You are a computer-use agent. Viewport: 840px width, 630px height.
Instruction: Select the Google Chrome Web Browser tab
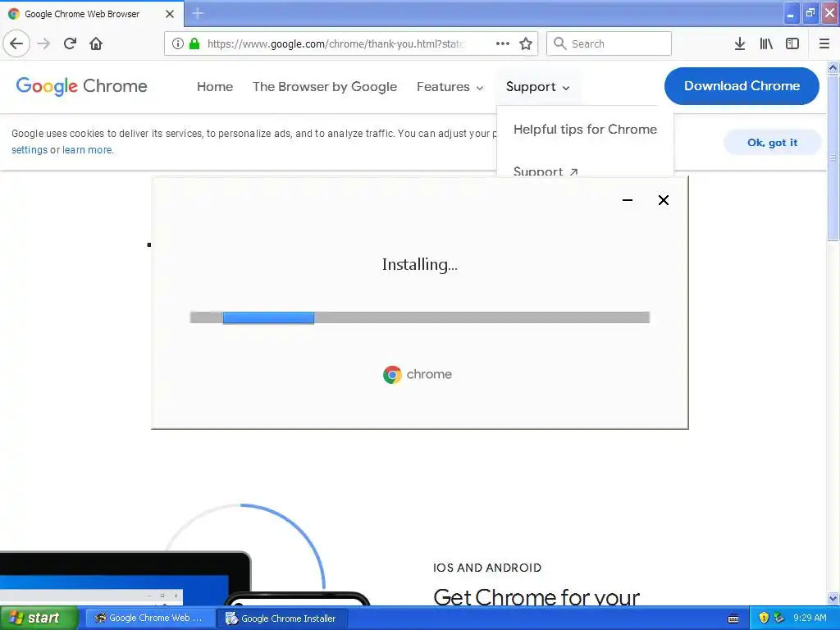click(x=92, y=14)
